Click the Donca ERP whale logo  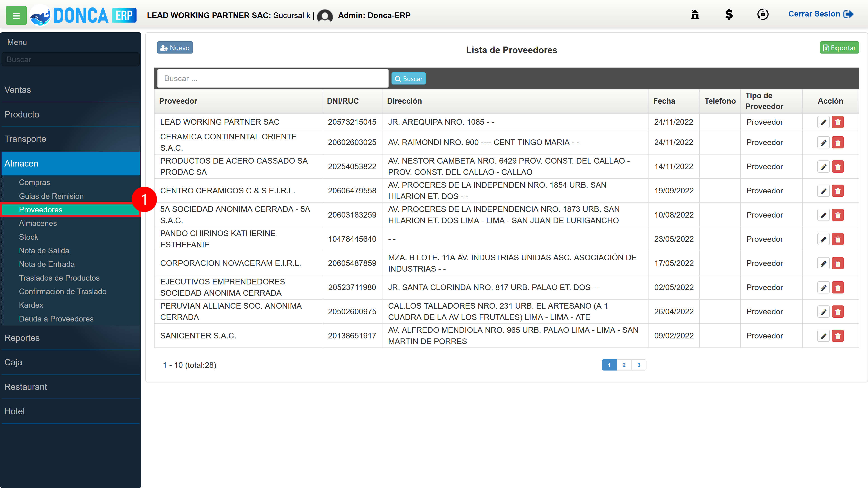(x=83, y=16)
